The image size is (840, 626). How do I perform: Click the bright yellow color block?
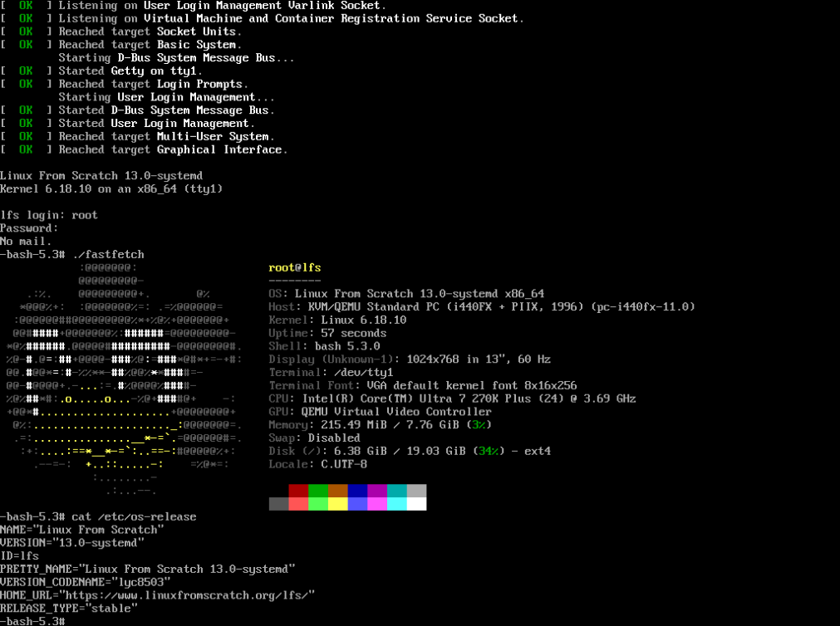click(338, 504)
